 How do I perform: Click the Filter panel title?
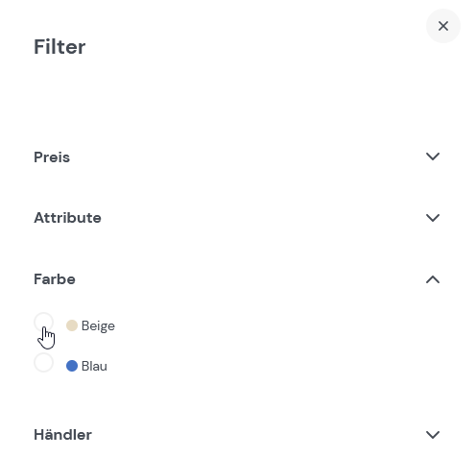(59, 47)
